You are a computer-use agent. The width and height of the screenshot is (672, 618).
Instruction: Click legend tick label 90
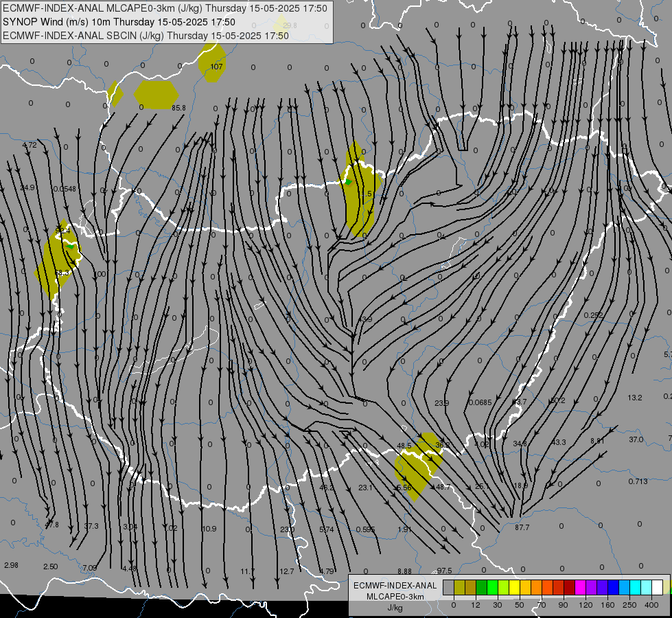coord(563,605)
